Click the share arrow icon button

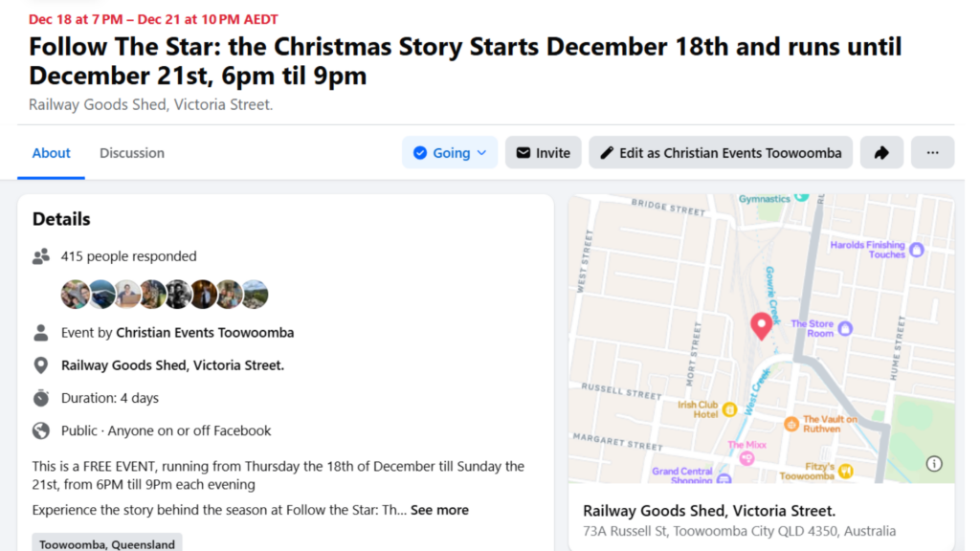pyautogui.click(x=881, y=153)
